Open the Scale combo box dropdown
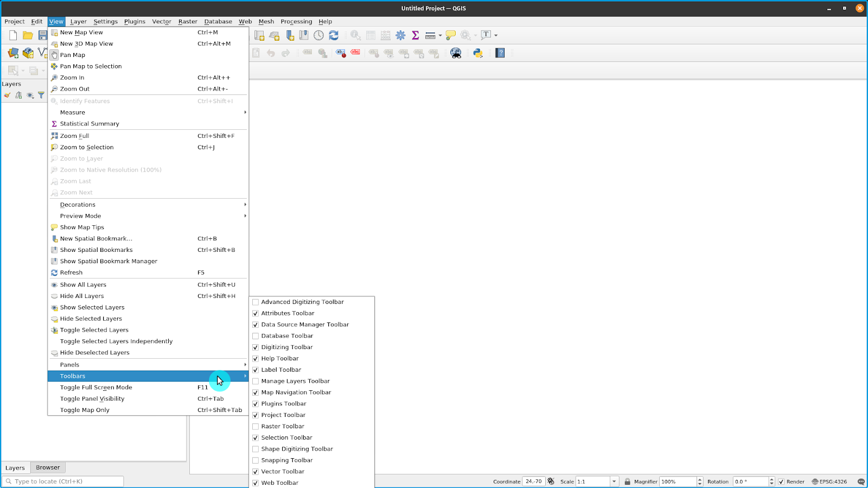868x488 pixels. click(614, 481)
